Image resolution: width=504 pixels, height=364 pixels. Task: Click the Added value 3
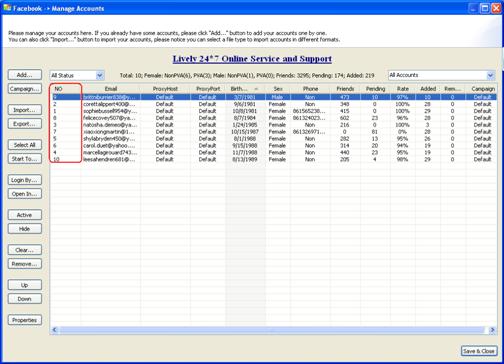tap(428, 125)
